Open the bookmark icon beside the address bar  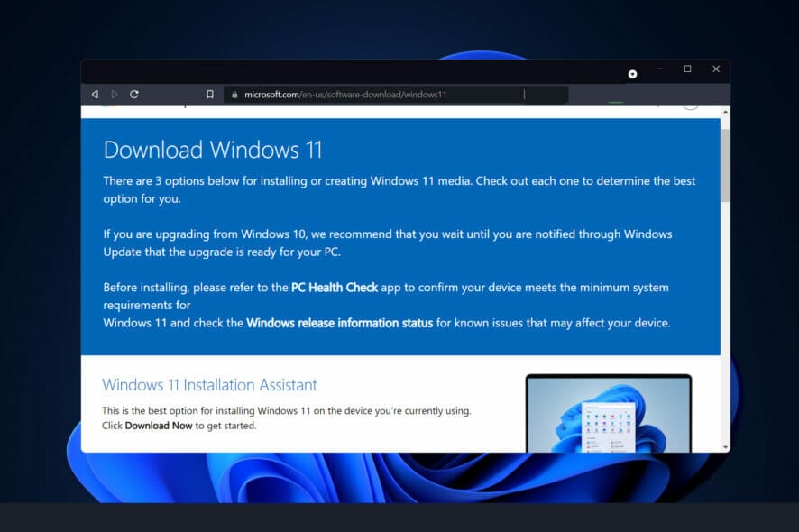click(x=211, y=94)
